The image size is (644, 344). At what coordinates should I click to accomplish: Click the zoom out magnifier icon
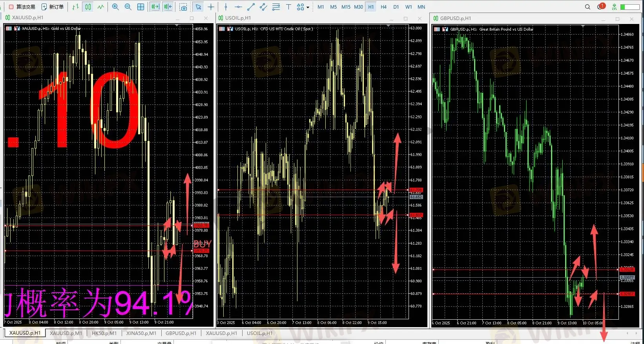coord(128,7)
